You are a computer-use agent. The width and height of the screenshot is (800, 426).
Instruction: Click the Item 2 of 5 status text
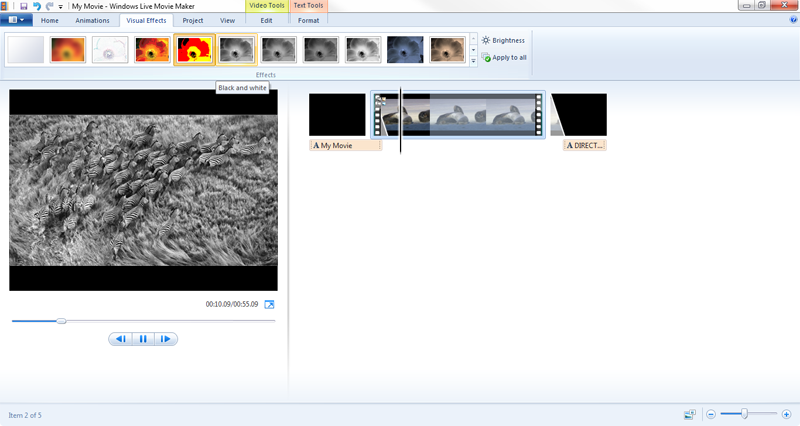tap(25, 415)
